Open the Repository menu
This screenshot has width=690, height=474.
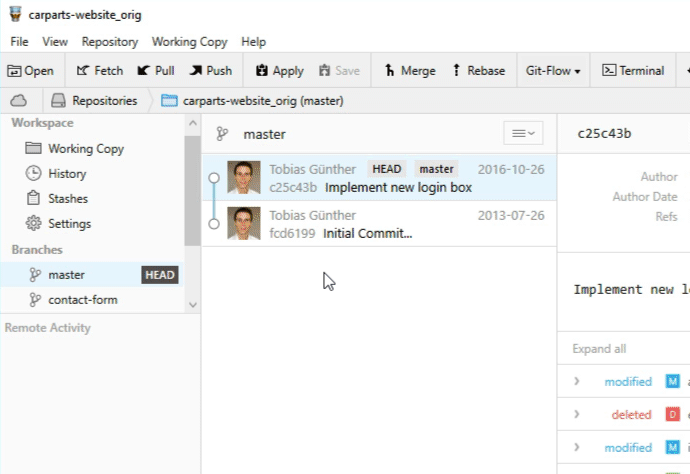coord(109,42)
